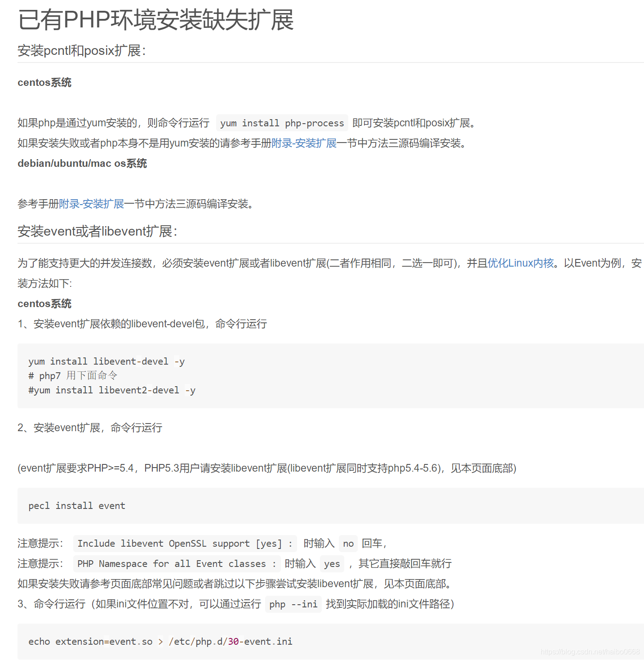Select the no inline code badge
The width and height of the screenshot is (644, 660).
[x=348, y=543]
